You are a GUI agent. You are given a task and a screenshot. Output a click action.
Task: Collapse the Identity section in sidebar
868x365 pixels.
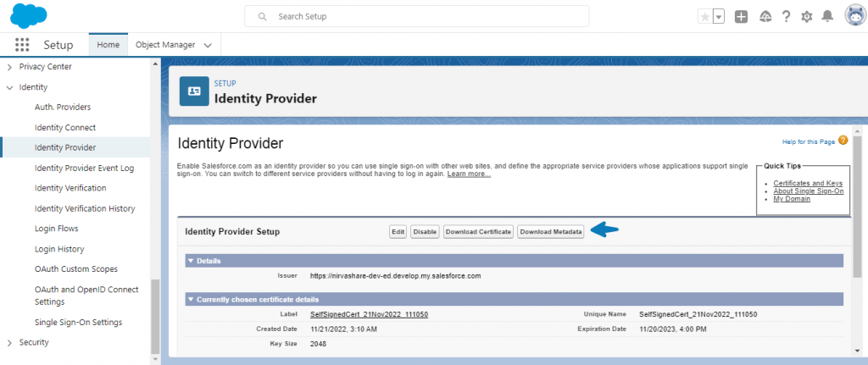pos(9,87)
